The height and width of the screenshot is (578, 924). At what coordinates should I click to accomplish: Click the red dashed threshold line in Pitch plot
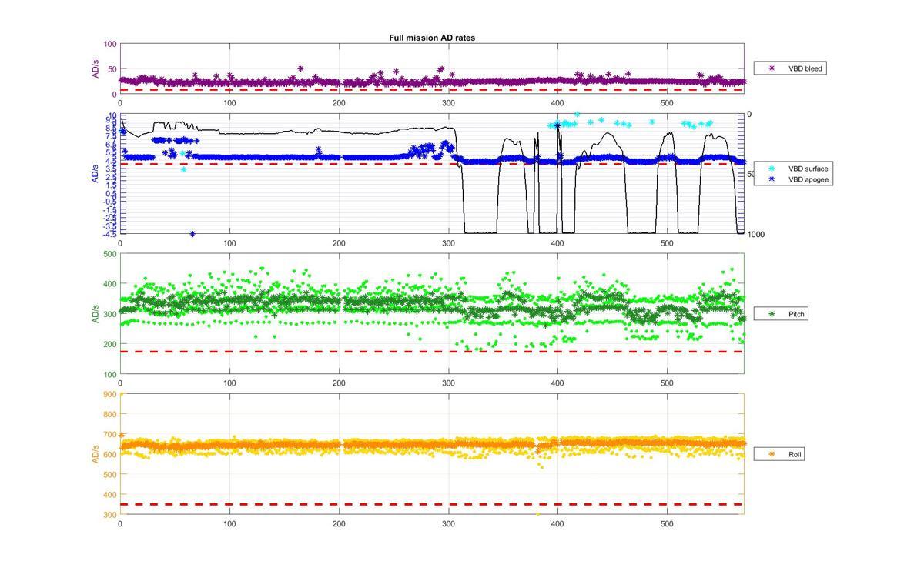click(431, 352)
